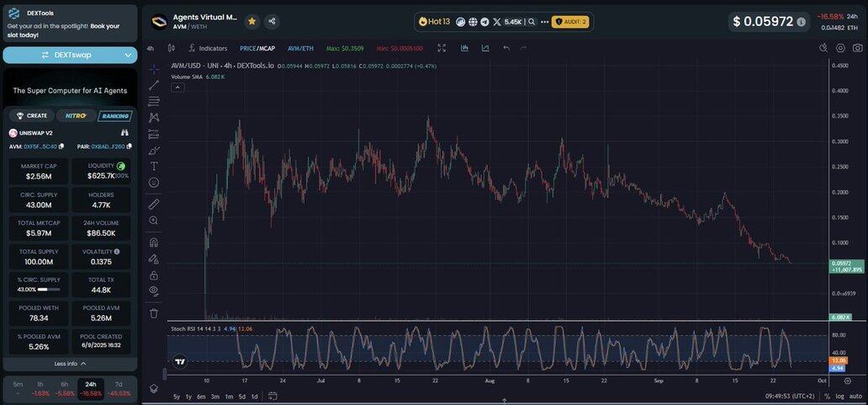Viewport: 868px width, 405px height.
Task: Click the CREATE button
Action: [32, 116]
